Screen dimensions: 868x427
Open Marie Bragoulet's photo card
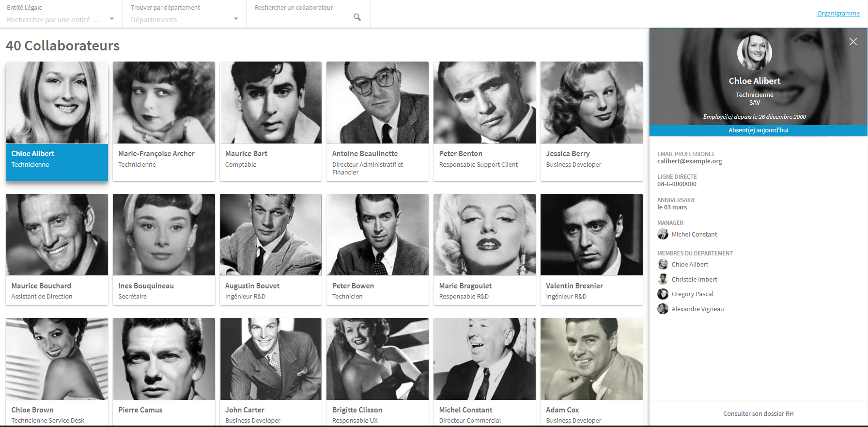coord(484,250)
